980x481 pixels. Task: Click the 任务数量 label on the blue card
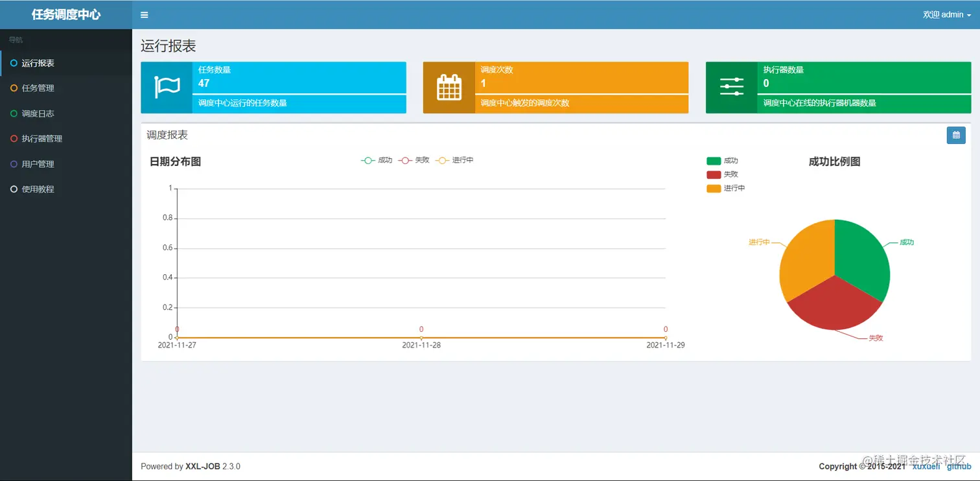[215, 70]
